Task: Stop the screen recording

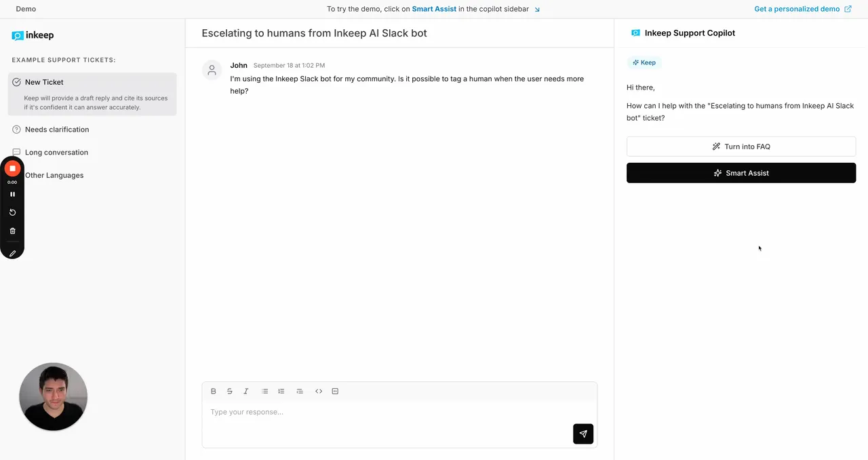Action: 12,168
